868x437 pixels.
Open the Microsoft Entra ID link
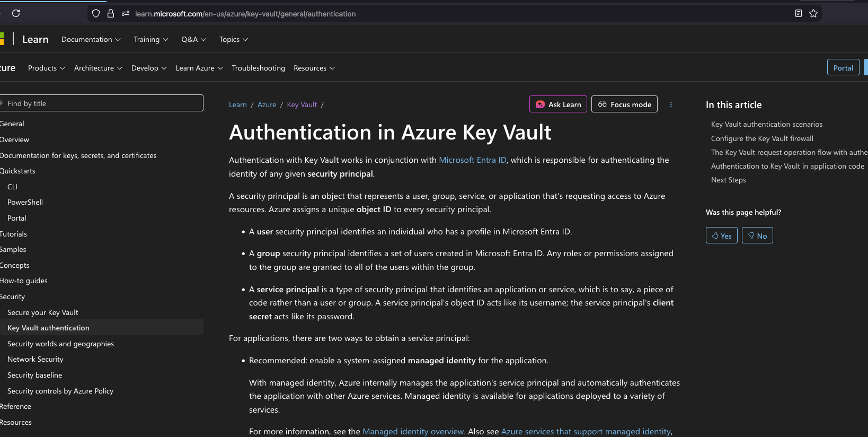[473, 160]
